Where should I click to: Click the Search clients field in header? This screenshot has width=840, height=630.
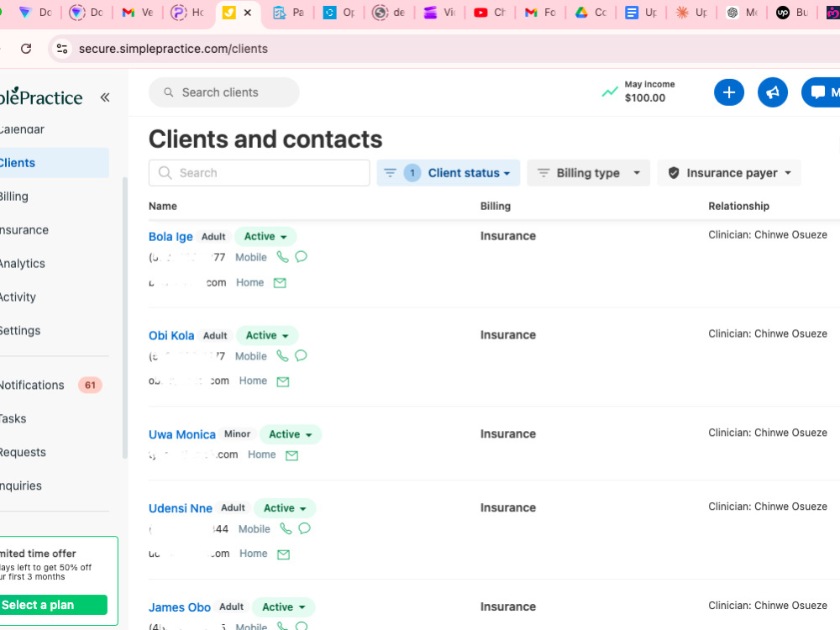coord(224,92)
